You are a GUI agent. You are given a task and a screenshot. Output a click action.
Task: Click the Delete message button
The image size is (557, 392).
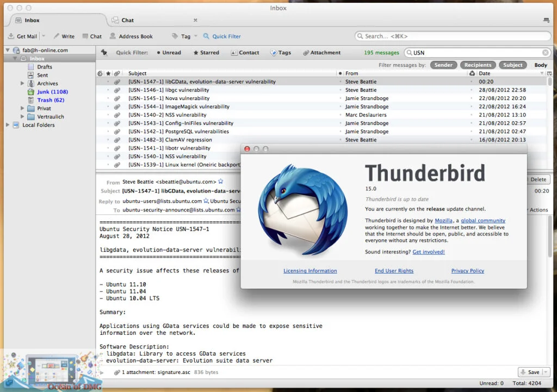[538, 179]
